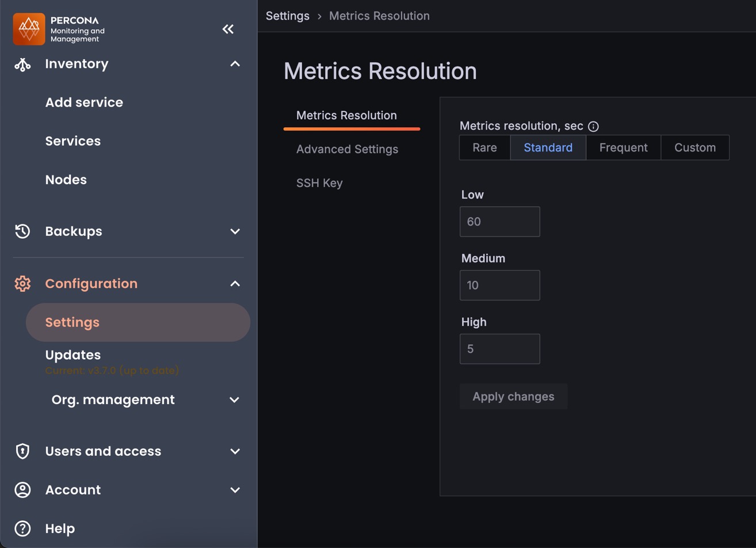The width and height of the screenshot is (756, 548).
Task: Click the Percona logo icon
Action: tap(29, 29)
